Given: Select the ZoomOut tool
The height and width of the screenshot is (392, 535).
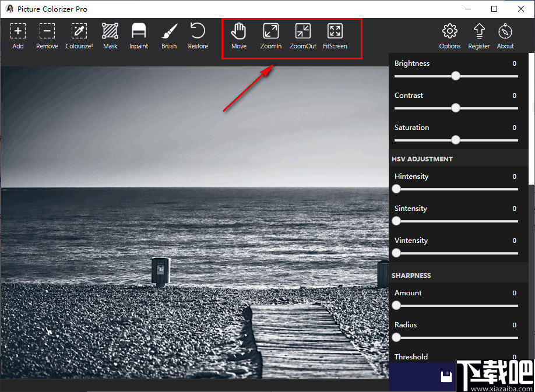Looking at the screenshot, I should [x=302, y=35].
